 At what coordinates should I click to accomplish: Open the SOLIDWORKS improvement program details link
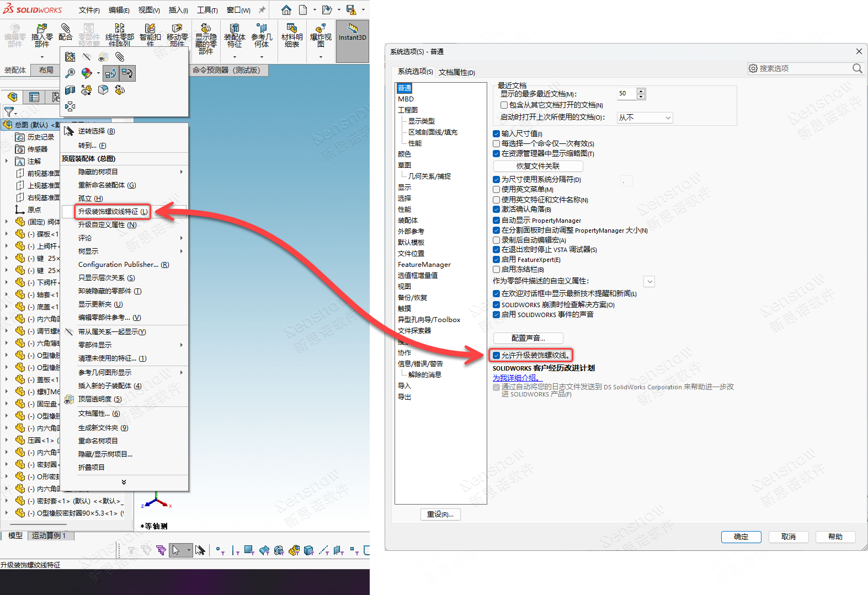pyautogui.click(x=516, y=378)
